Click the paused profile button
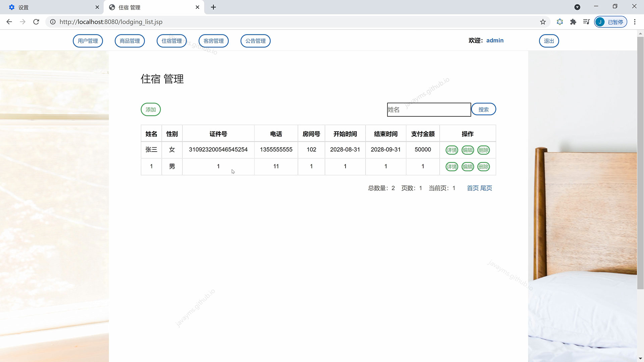Screen dimensions: 644x362 pos(610,22)
